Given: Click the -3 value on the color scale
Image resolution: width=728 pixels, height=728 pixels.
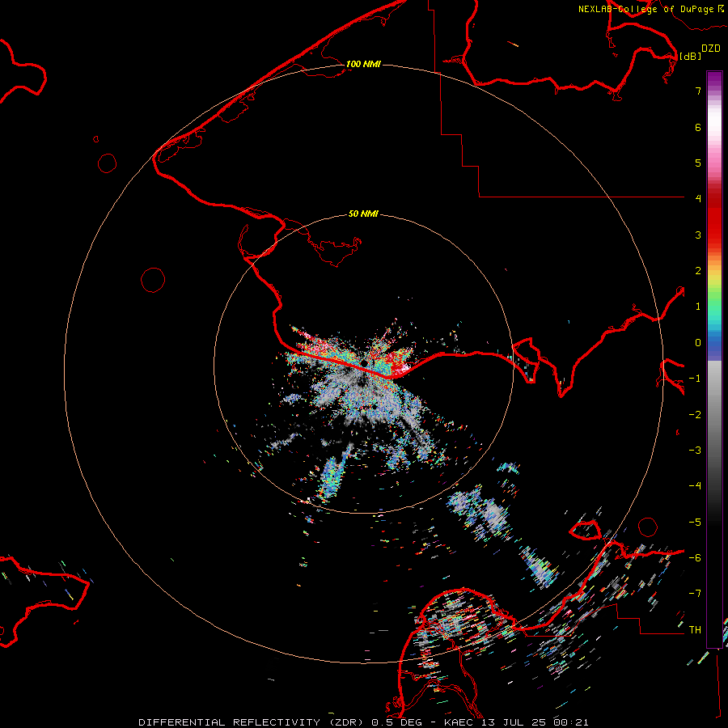Looking at the screenshot, I should pyautogui.click(x=695, y=451).
